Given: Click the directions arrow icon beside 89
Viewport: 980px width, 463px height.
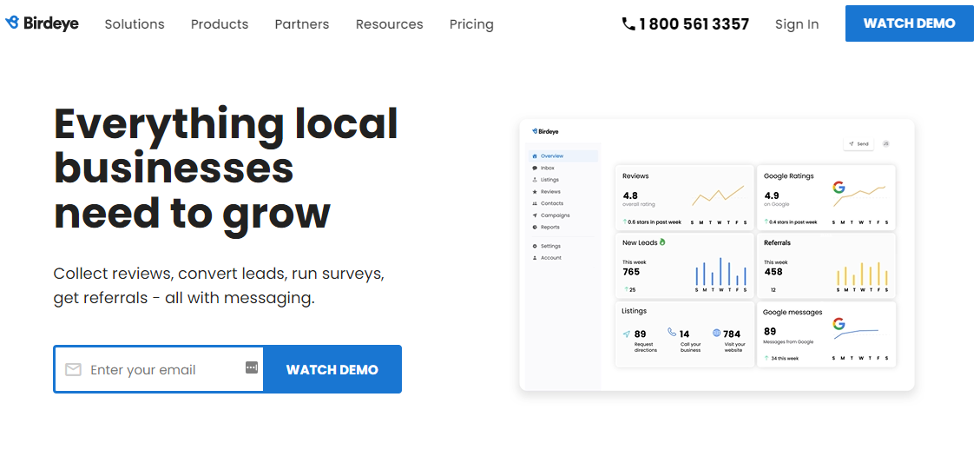Looking at the screenshot, I should point(626,334).
